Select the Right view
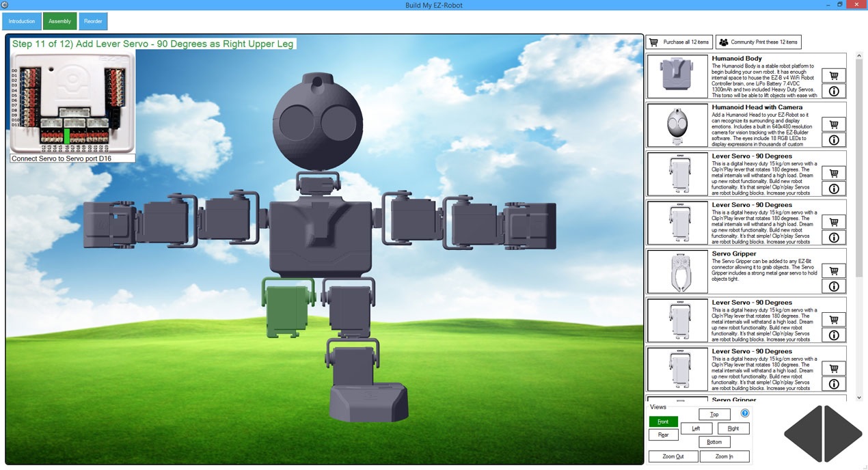868x470 pixels. point(733,428)
